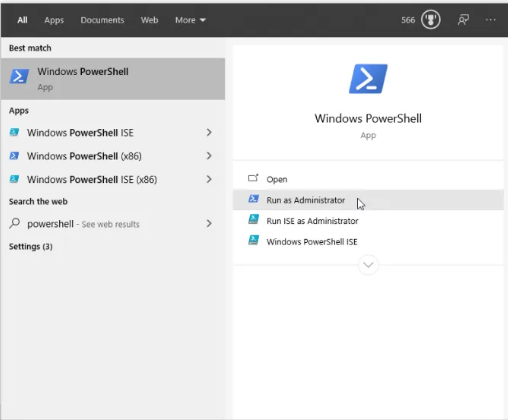
Task: Expand Windows PowerShell ISE (x86) arrow
Action: 209,179
